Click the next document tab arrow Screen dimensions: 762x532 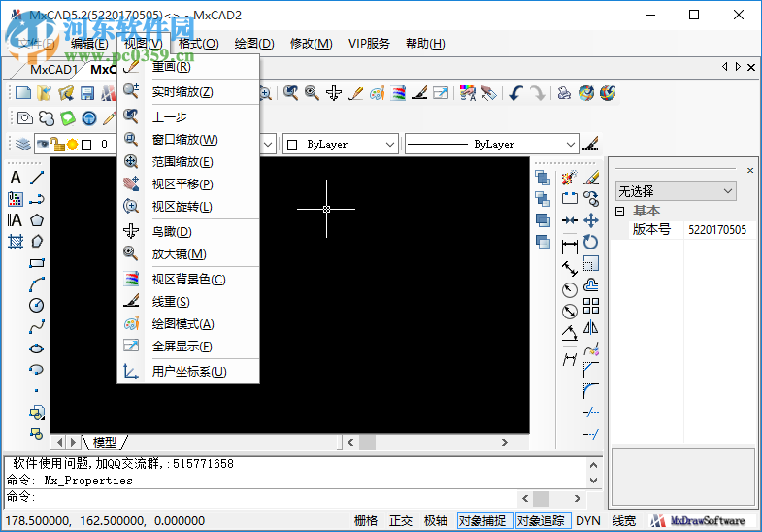coord(738,67)
